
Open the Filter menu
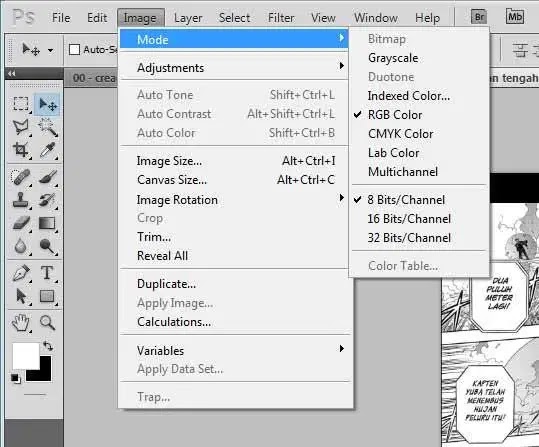point(281,18)
